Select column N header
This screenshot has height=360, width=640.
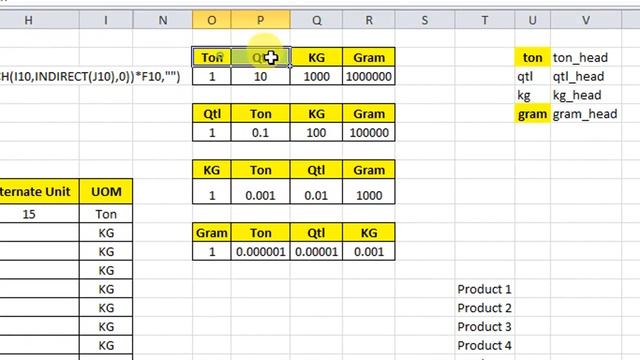pyautogui.click(x=162, y=20)
